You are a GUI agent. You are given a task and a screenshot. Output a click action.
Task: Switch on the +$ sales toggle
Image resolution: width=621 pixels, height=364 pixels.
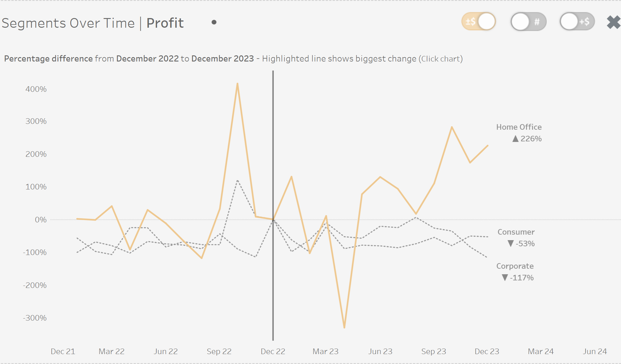[577, 22]
